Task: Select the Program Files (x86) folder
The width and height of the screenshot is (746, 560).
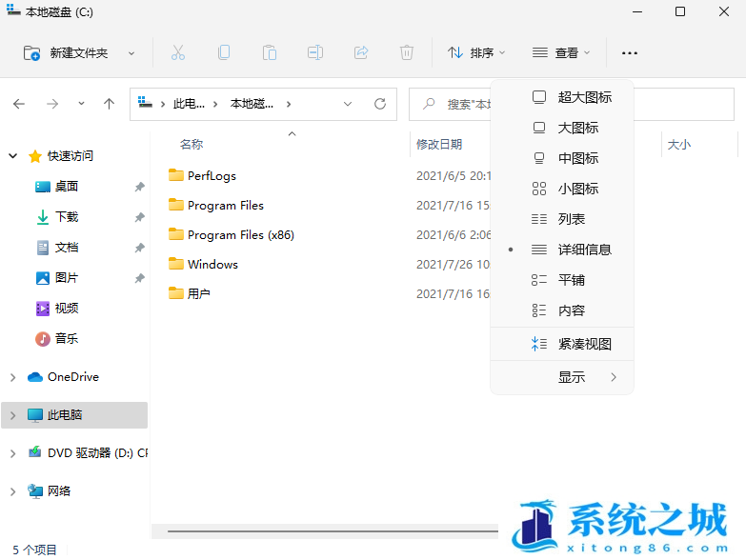Action: (x=232, y=235)
